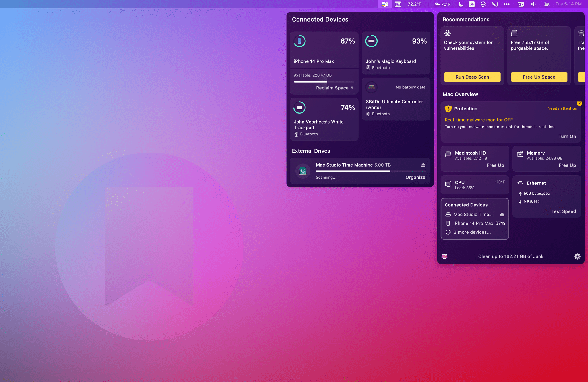Click the Time Machine drive icon
Screen dimensions: 588x382
coord(303,171)
